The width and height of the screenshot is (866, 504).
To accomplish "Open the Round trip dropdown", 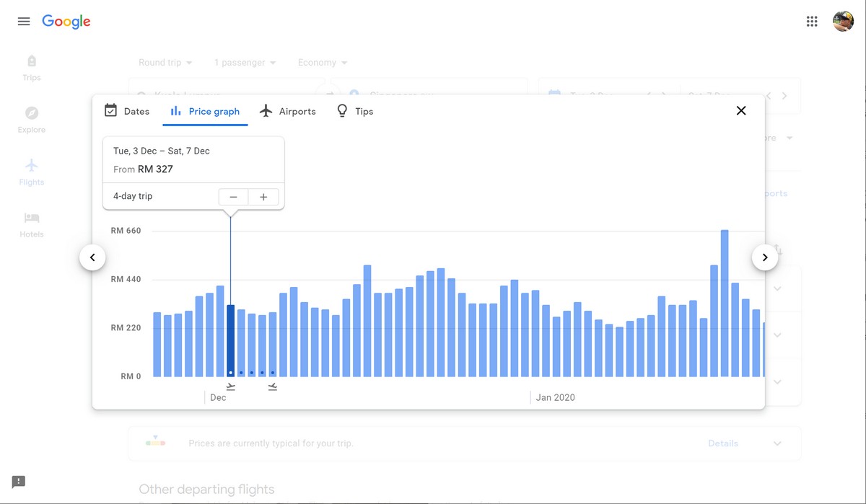I will (x=165, y=63).
